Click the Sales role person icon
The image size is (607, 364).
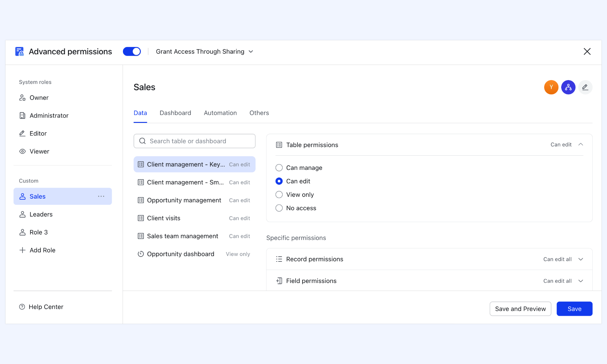[x=22, y=197]
